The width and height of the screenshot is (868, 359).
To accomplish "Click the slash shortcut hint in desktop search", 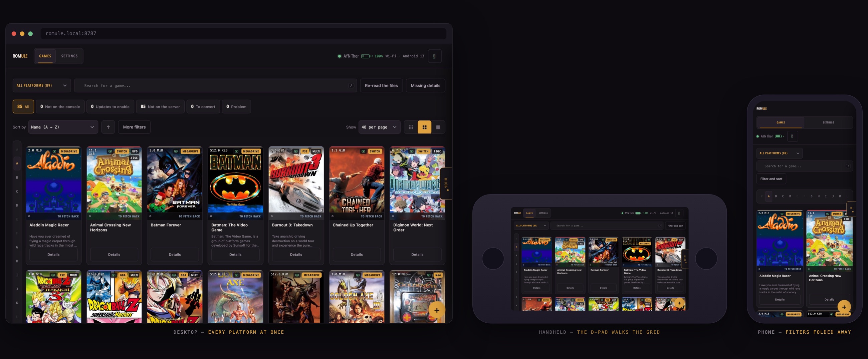I will pos(351,85).
